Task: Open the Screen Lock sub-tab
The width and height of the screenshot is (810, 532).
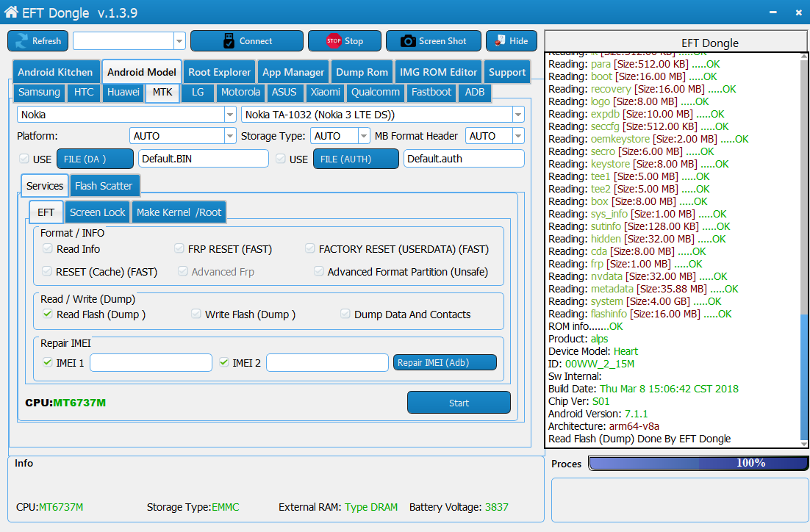Action: pyautogui.click(x=98, y=212)
